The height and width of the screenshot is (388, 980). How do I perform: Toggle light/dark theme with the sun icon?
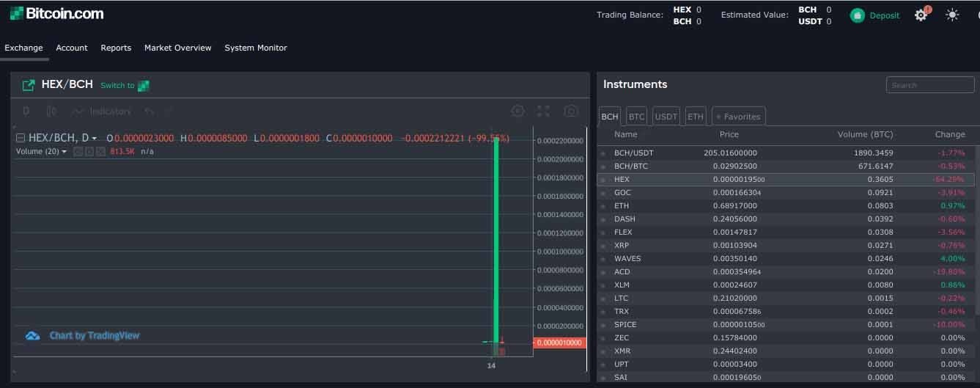[952, 15]
